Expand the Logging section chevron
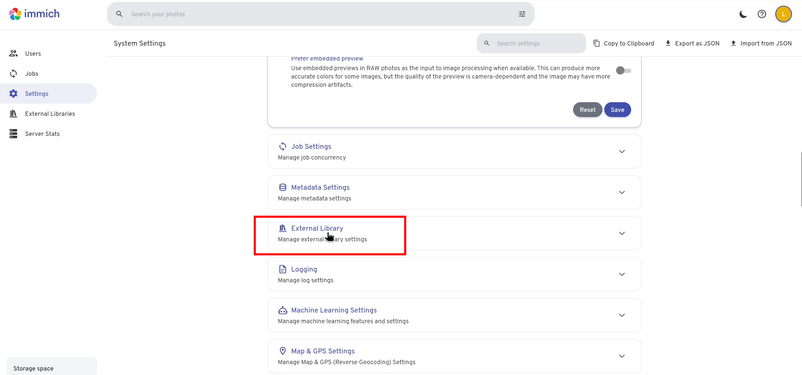Viewport: 802px width, 375px height. tap(622, 274)
